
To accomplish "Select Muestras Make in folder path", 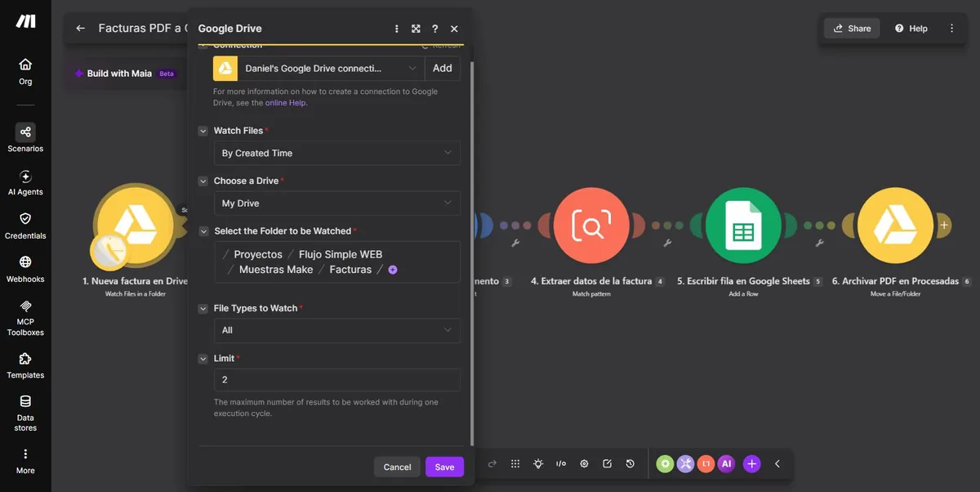I will click(x=276, y=269).
